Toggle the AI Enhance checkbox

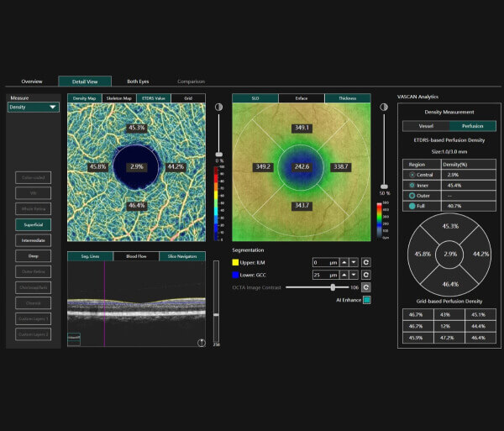[367, 299]
